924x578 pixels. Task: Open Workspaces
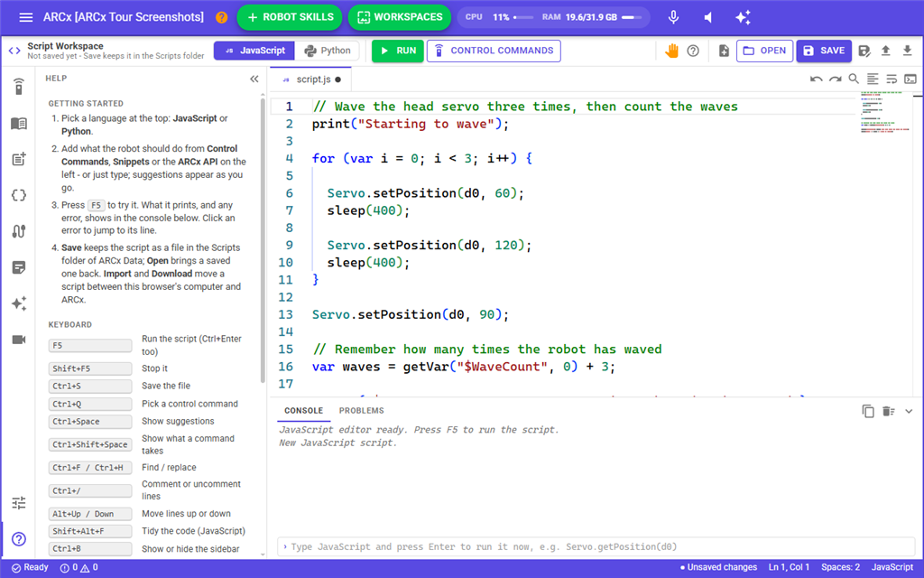click(400, 17)
